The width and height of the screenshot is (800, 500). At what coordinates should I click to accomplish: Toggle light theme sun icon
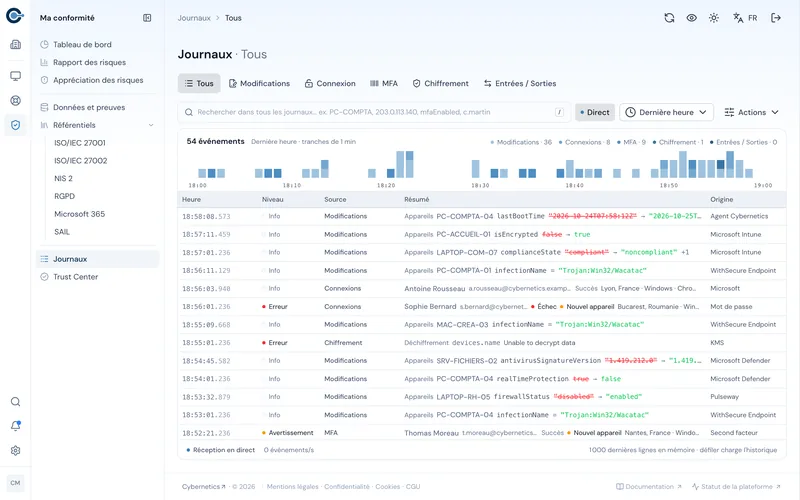click(714, 18)
